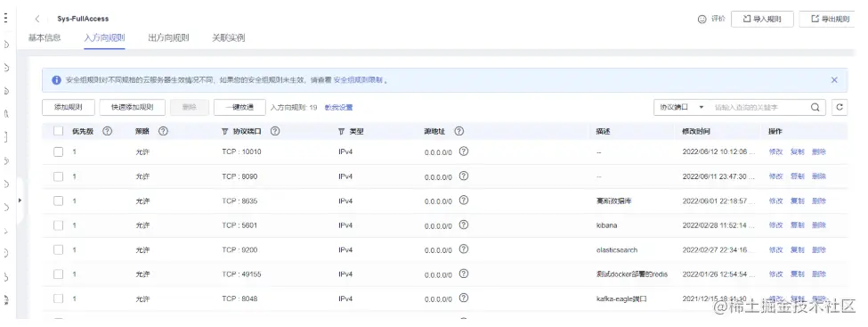This screenshot has height=327, width=868.
Task: Click source help icon in TCP:5601 row
Action: tap(464, 225)
